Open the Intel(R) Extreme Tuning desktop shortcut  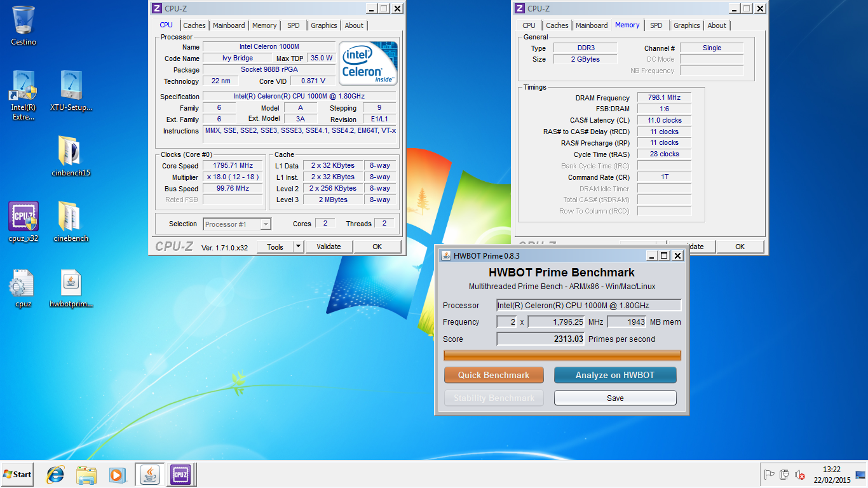click(24, 95)
